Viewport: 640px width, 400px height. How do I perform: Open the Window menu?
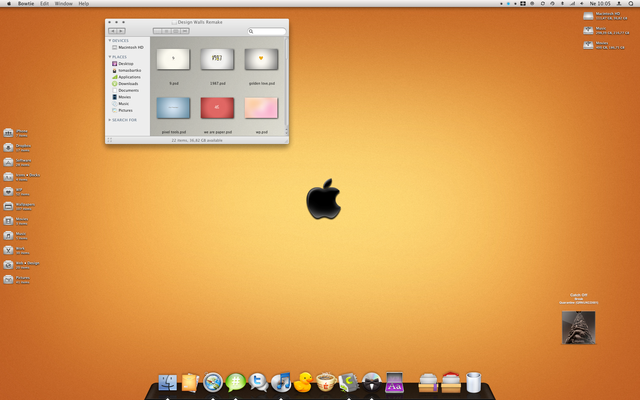coord(62,4)
